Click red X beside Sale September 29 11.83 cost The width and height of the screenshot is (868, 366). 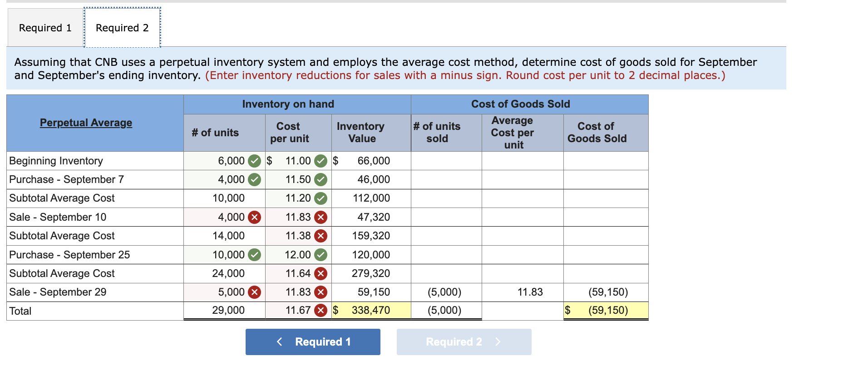tap(321, 292)
